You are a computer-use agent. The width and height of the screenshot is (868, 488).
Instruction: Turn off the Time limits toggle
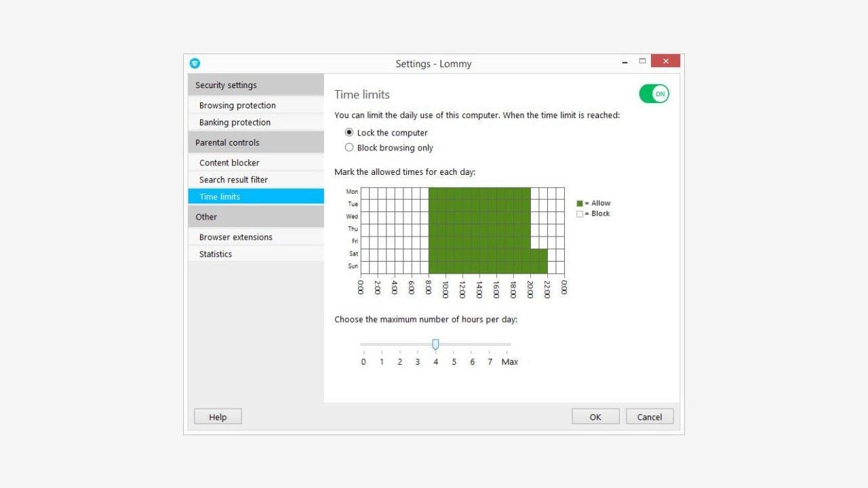(x=653, y=94)
